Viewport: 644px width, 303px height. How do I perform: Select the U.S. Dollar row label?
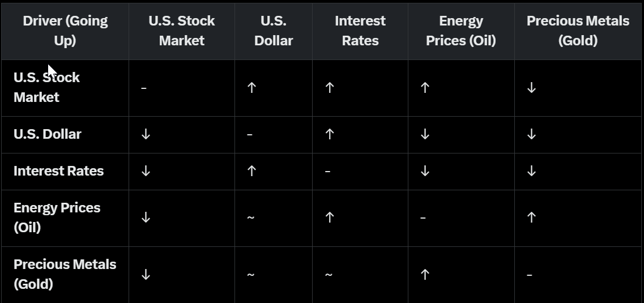(47, 134)
